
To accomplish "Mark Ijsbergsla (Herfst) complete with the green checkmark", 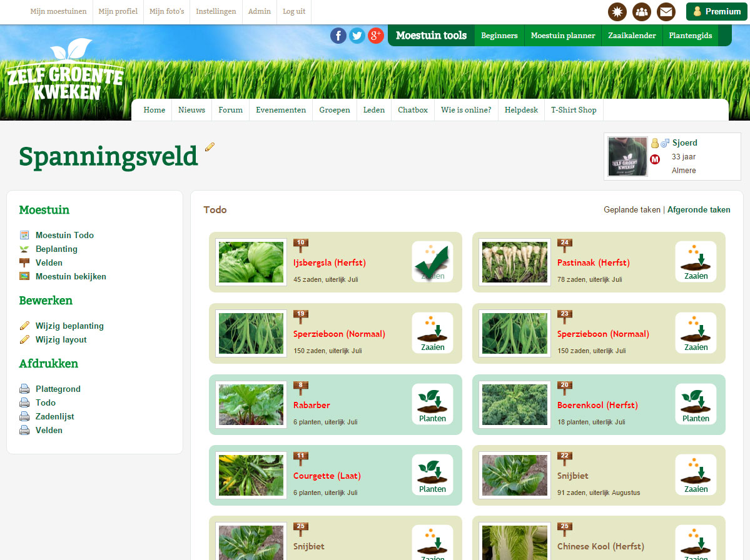I will coord(432,262).
